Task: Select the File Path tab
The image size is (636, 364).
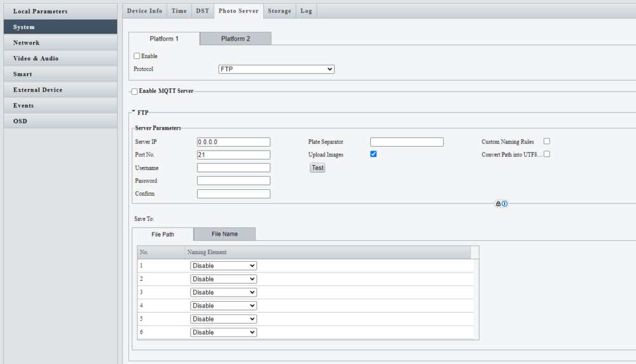Action: (163, 234)
